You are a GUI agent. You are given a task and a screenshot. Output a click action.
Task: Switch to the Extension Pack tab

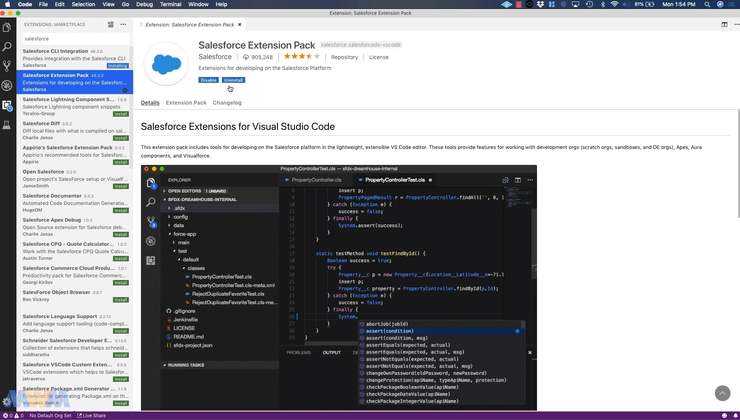(x=186, y=103)
